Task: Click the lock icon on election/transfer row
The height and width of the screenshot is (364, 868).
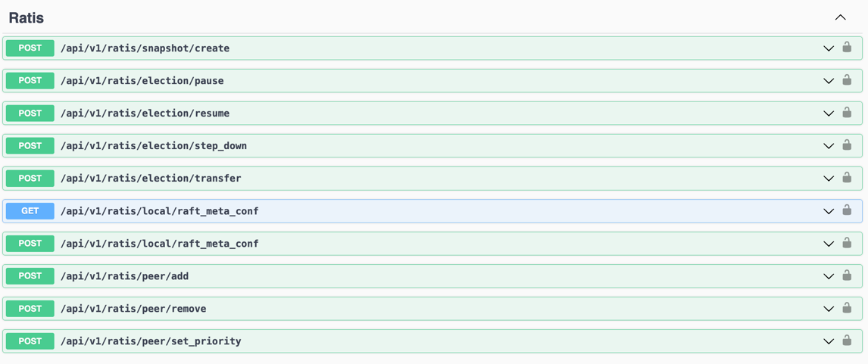Action: click(847, 178)
